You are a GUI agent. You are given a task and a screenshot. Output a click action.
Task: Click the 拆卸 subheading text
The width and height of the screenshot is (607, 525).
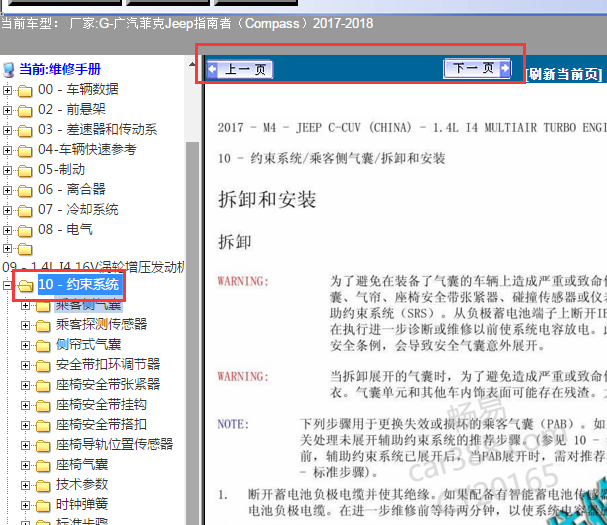235,242
